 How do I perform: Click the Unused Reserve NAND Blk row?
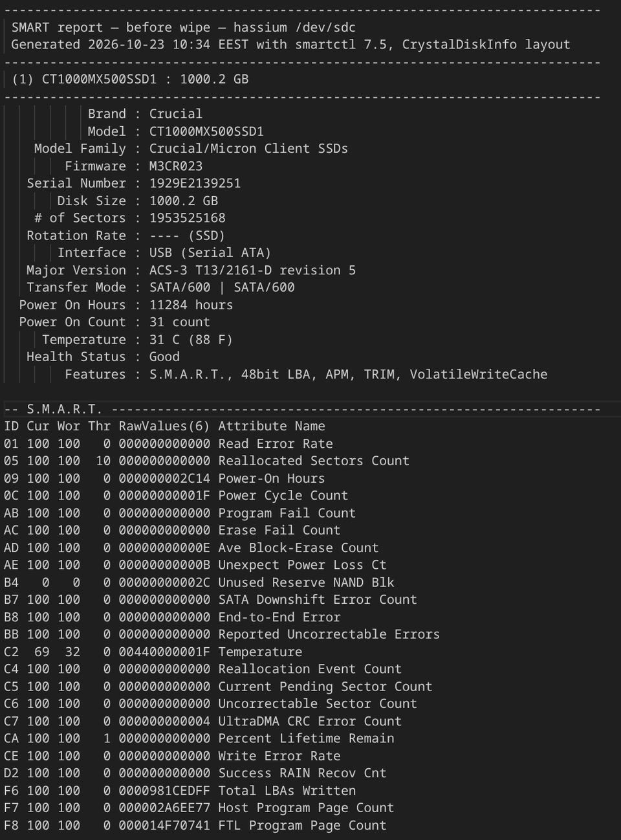point(199,582)
